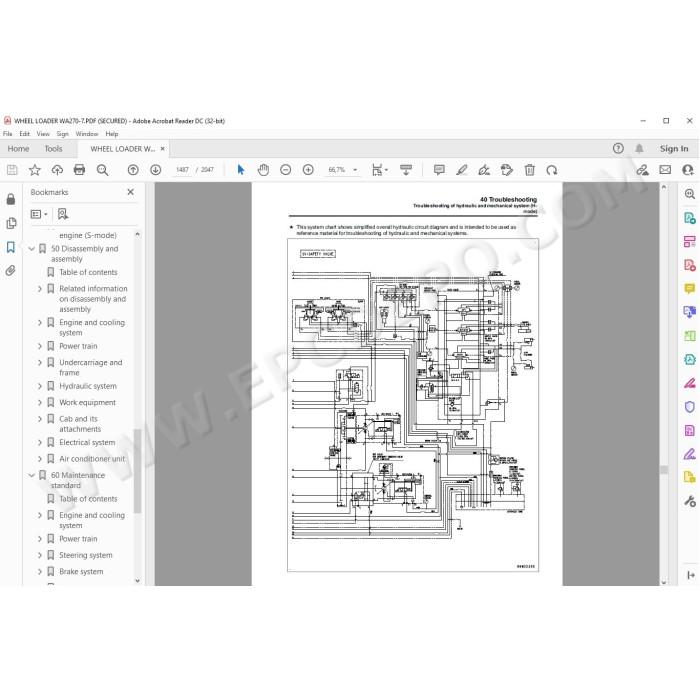Collapse the right tools pane arrow
The height and width of the screenshot is (700, 700).
[x=691, y=575]
